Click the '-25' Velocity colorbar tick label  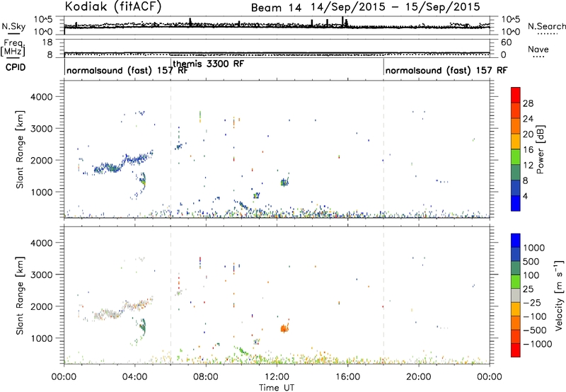point(532,302)
